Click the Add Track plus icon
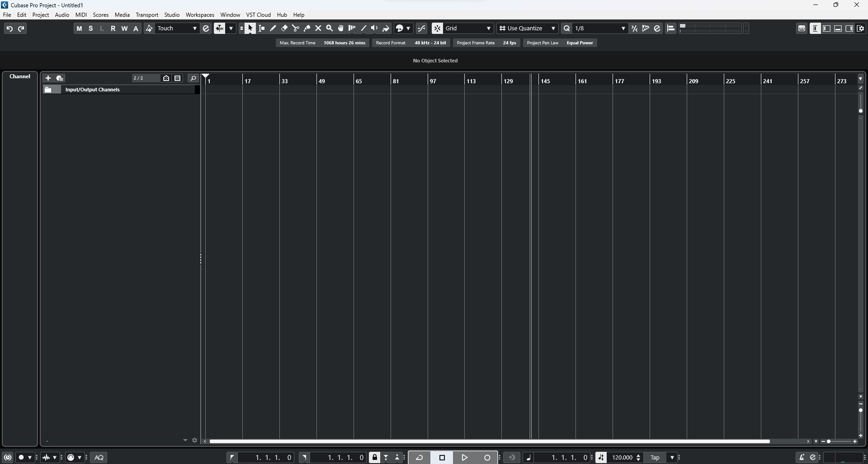 tap(48, 78)
